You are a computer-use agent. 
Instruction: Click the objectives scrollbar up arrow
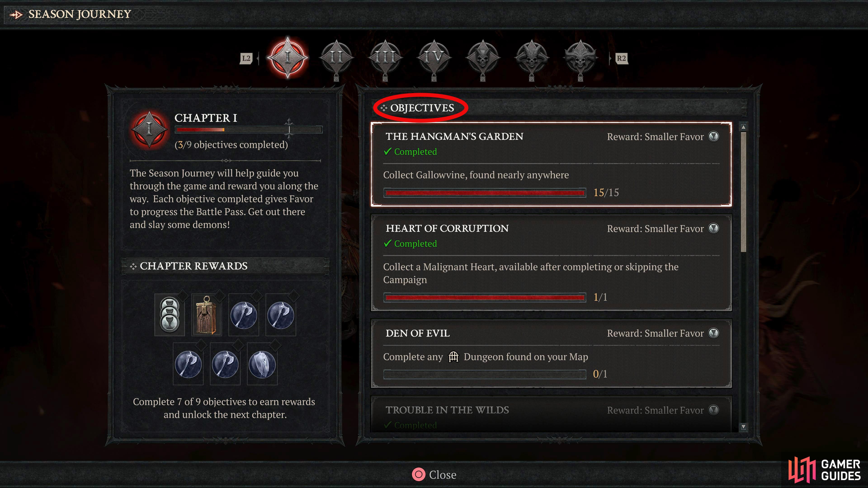[743, 127]
